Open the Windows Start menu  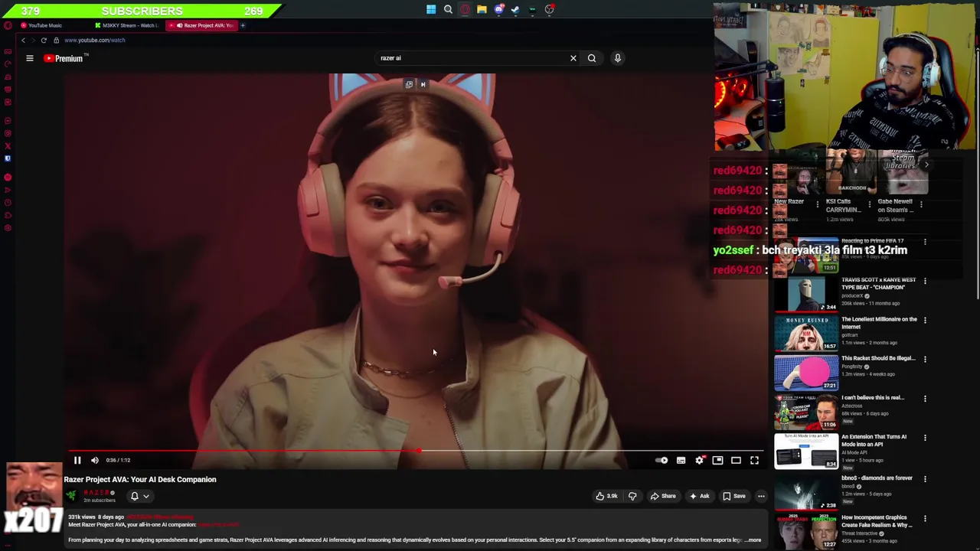pyautogui.click(x=431, y=9)
